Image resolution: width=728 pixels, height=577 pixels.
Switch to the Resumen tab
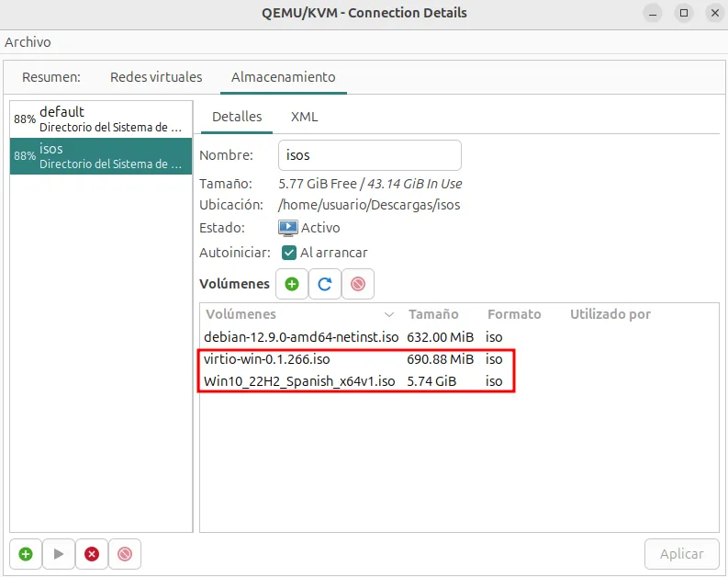pos(51,77)
